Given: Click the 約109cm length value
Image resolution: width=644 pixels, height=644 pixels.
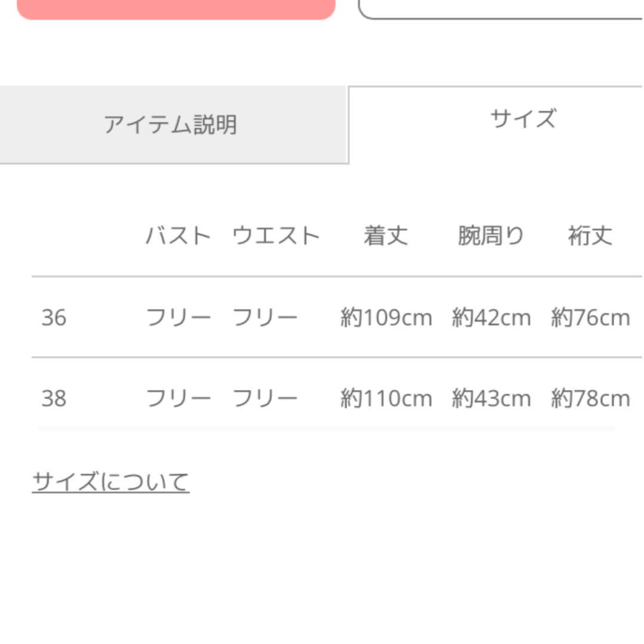Looking at the screenshot, I should [x=386, y=317].
